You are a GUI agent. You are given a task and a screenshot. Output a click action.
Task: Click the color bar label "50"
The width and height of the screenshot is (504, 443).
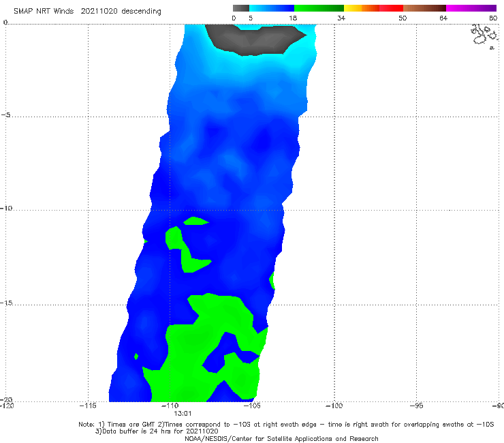point(403,18)
